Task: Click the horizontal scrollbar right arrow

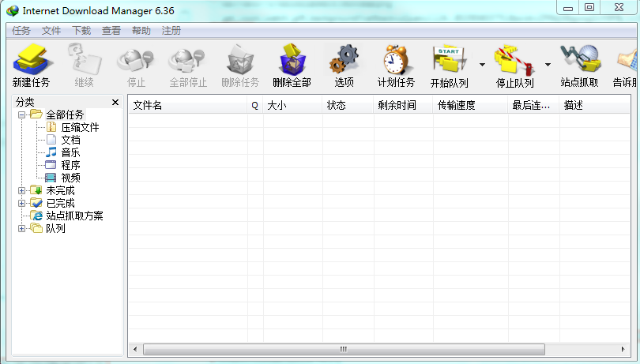Action: click(623, 349)
